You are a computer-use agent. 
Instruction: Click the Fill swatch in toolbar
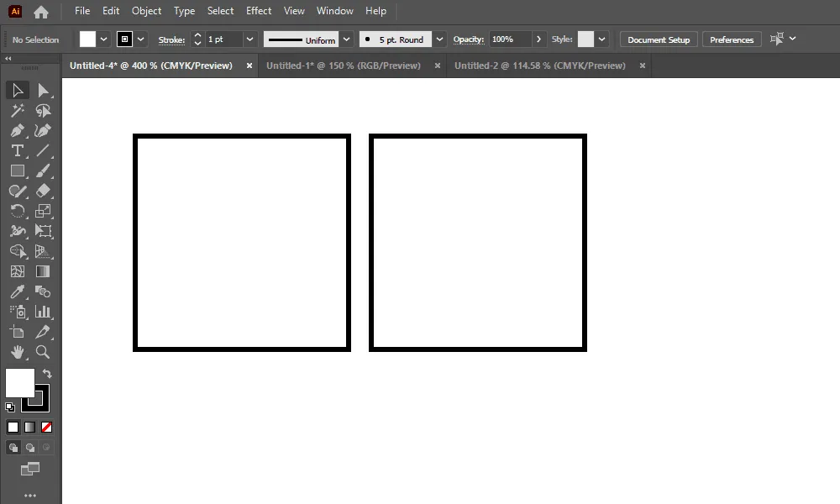(x=20, y=382)
